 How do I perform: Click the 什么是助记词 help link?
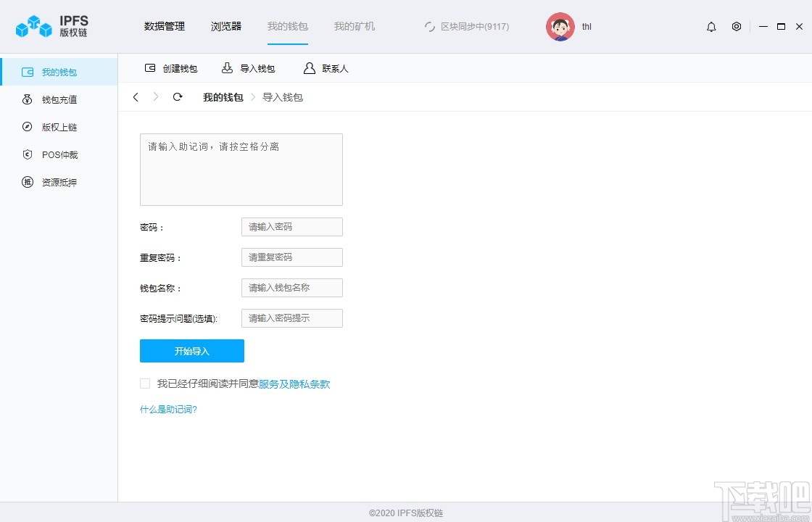click(167, 409)
